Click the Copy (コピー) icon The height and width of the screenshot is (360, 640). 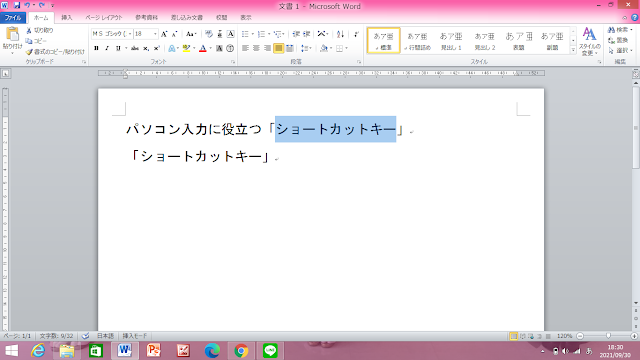tap(29, 41)
